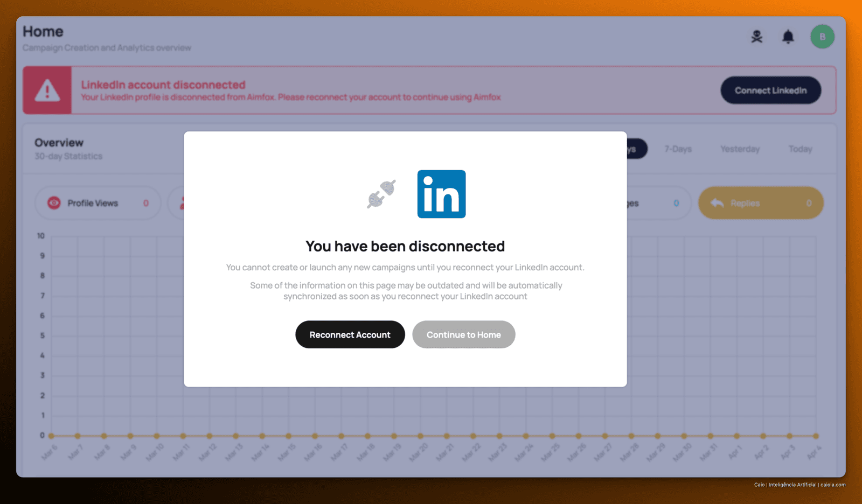Click the Profile Views eye icon

(54, 203)
